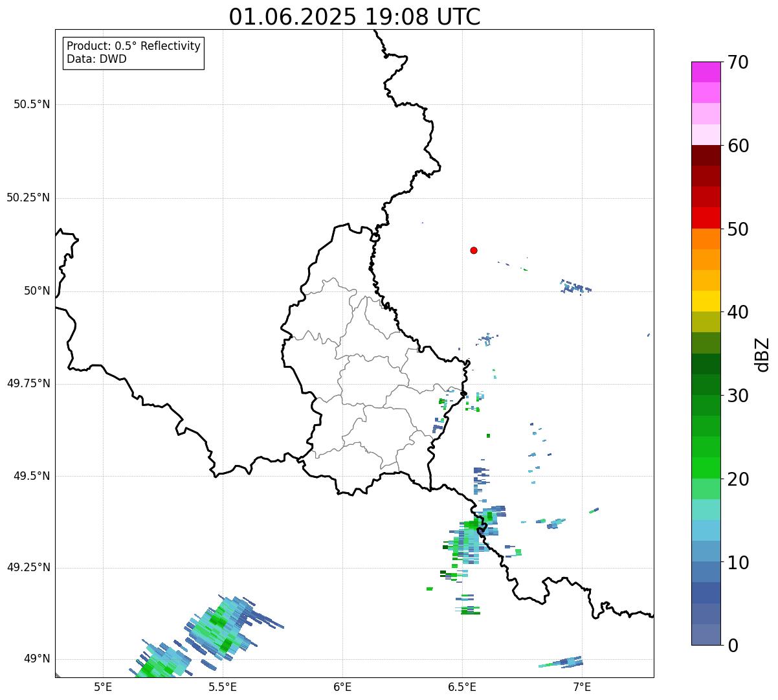Click the '70' colorbar tick label

[738, 62]
